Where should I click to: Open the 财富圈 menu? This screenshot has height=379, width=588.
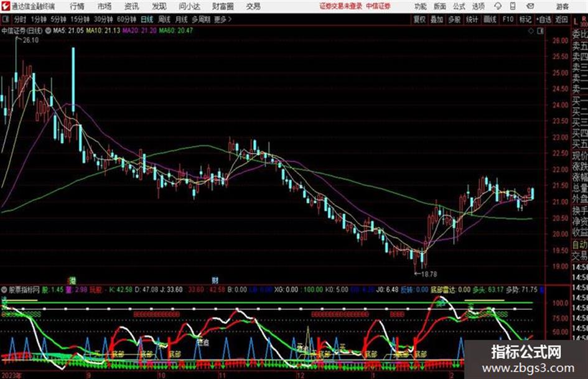[x=223, y=6]
